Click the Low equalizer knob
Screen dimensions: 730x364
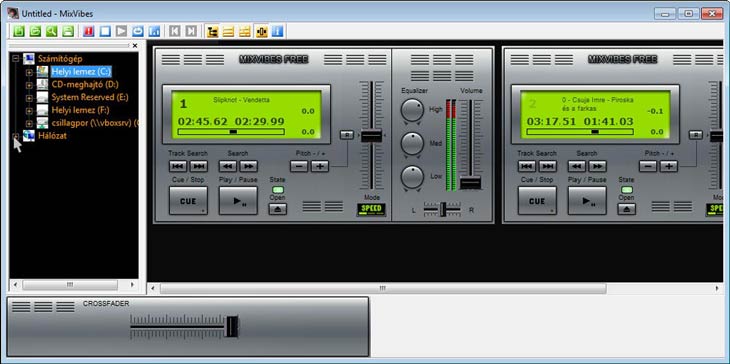pyautogui.click(x=412, y=177)
